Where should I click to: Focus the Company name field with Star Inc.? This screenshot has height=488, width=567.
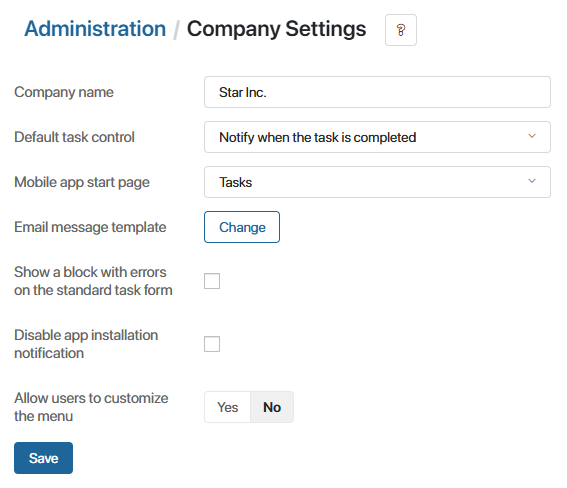(377, 92)
